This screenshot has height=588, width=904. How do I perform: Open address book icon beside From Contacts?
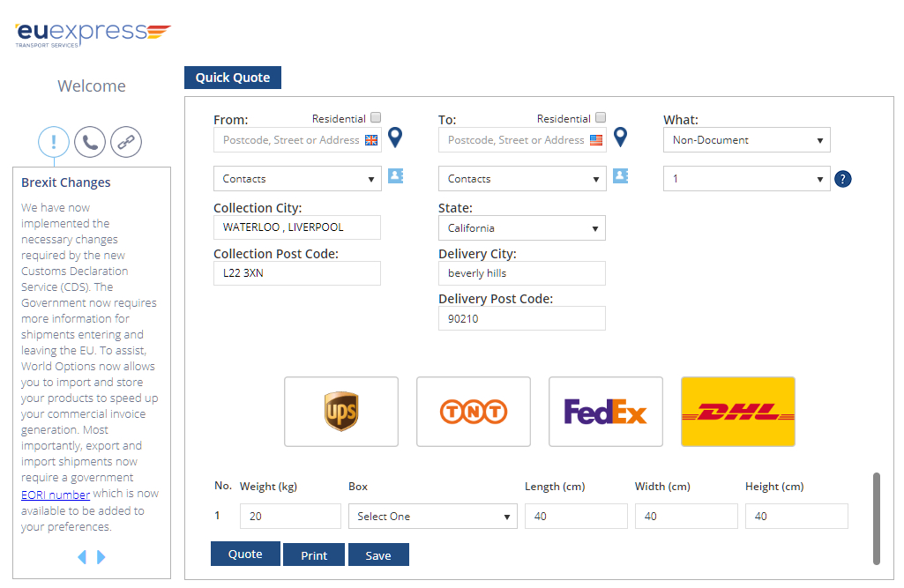[x=395, y=176]
